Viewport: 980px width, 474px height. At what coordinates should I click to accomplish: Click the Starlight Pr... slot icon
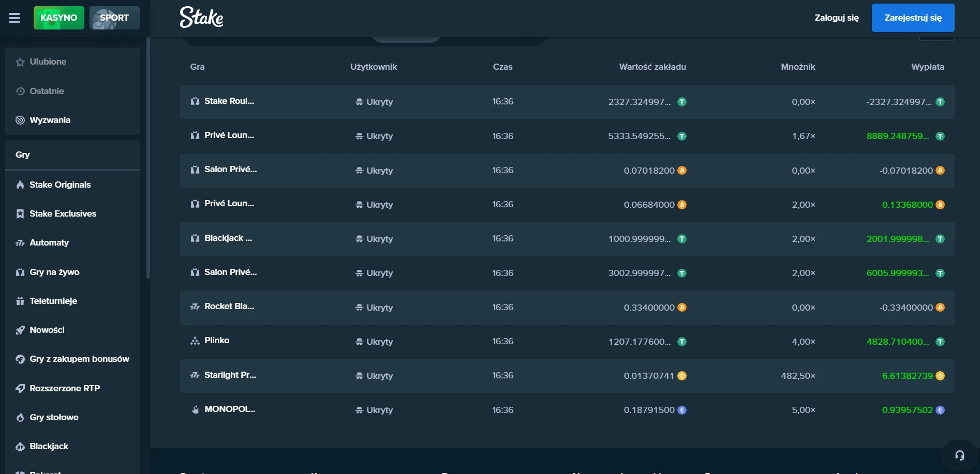point(195,375)
